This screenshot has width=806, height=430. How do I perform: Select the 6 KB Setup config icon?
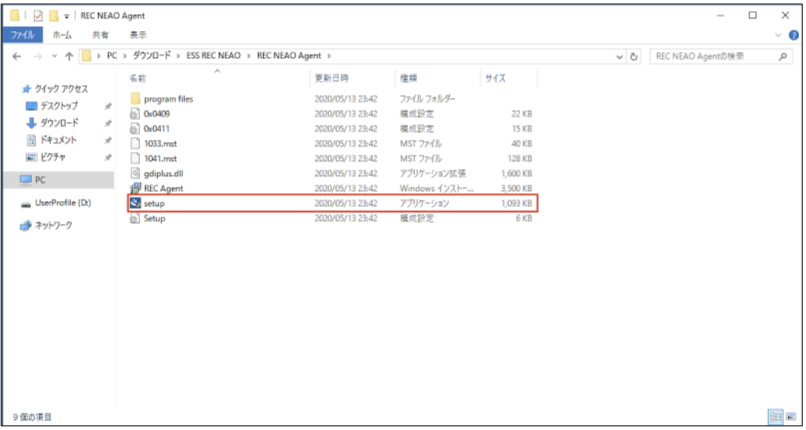pos(135,218)
